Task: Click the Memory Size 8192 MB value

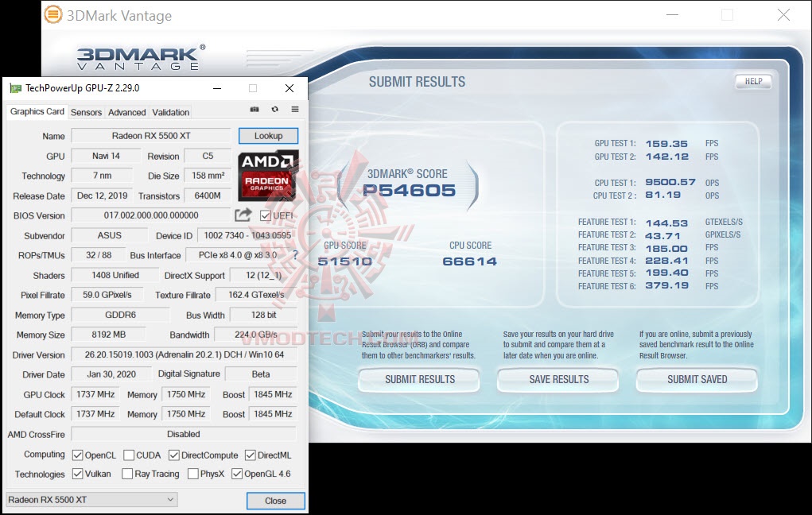Action: 108,335
